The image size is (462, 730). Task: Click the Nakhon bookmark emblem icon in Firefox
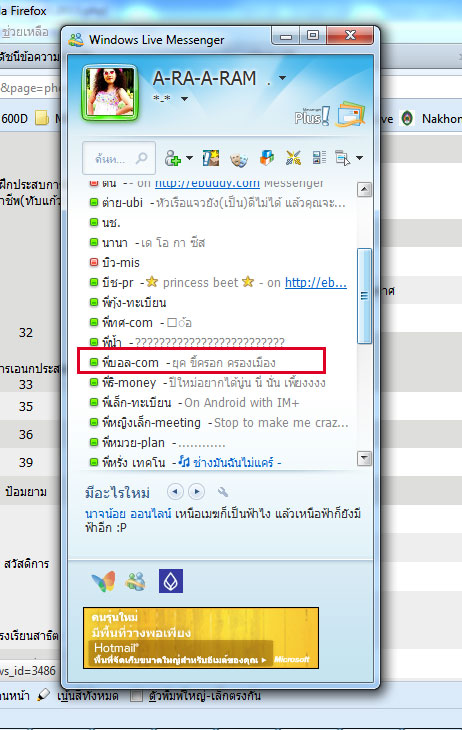408,118
